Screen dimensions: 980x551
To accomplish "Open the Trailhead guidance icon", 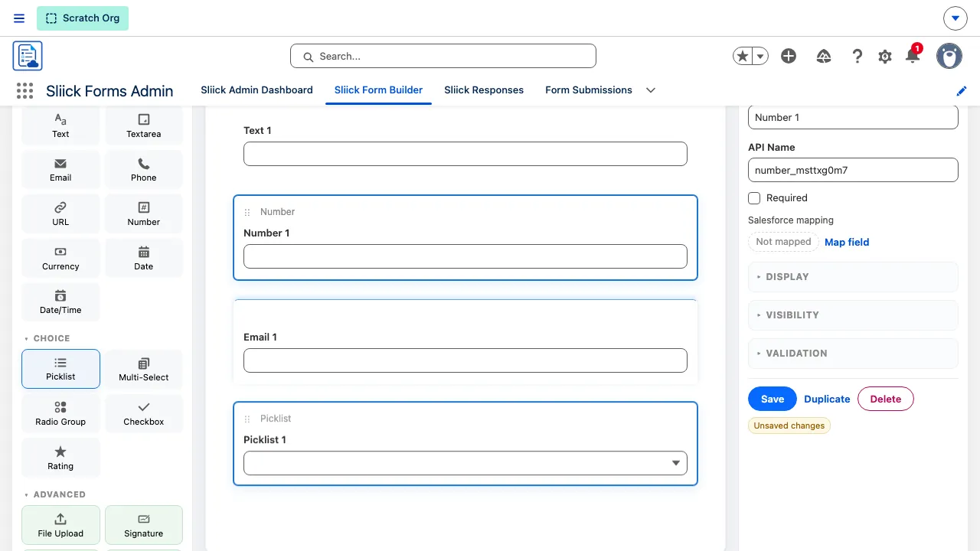I will 824,56.
